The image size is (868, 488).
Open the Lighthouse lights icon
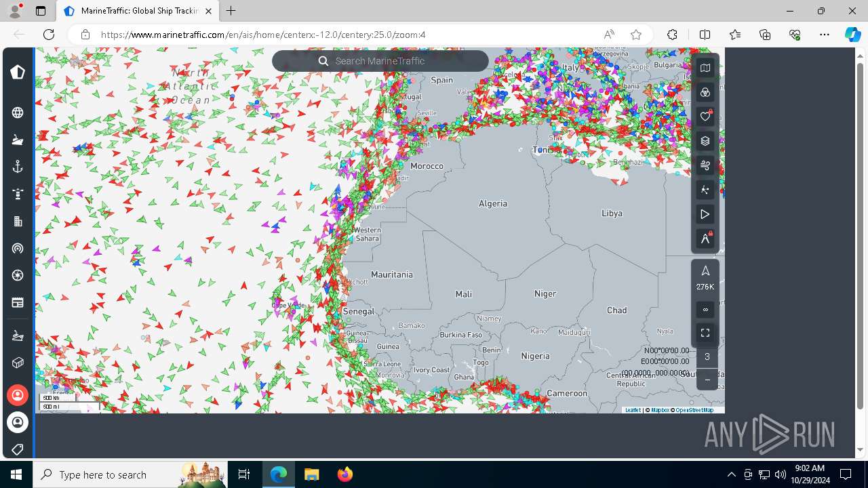[18, 194]
